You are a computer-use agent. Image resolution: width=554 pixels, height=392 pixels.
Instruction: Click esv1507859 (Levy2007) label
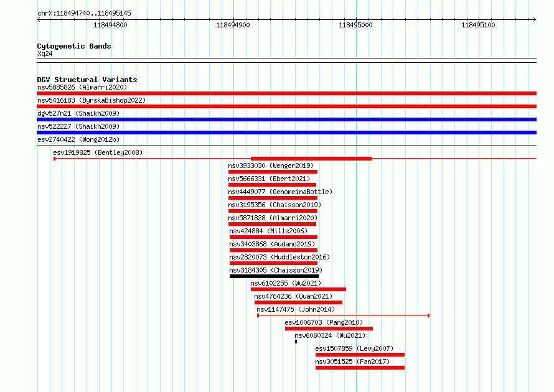(354, 348)
